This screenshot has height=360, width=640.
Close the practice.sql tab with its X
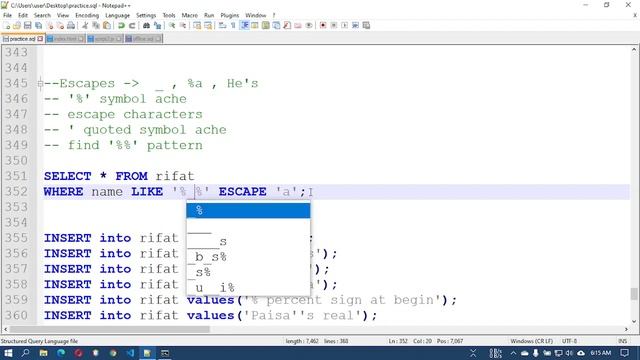tap(40, 39)
